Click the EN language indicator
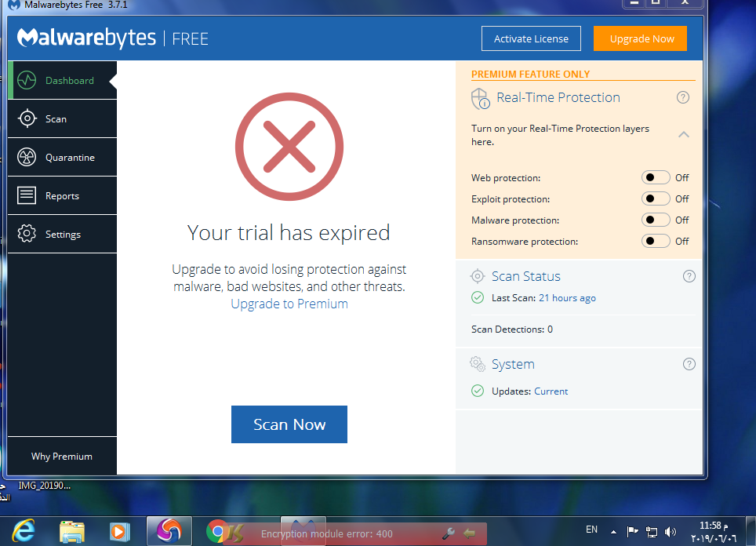The height and width of the screenshot is (546, 756). (x=591, y=529)
